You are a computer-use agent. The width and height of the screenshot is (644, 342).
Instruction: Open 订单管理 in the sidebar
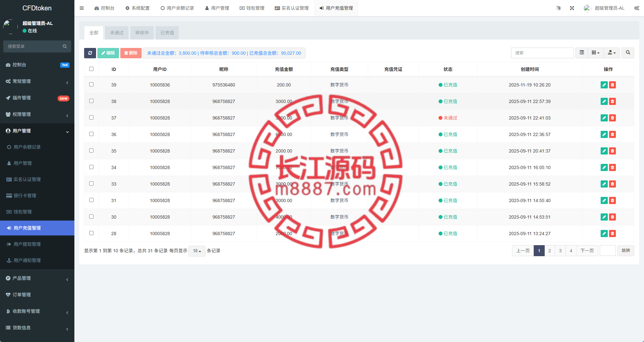click(x=37, y=295)
